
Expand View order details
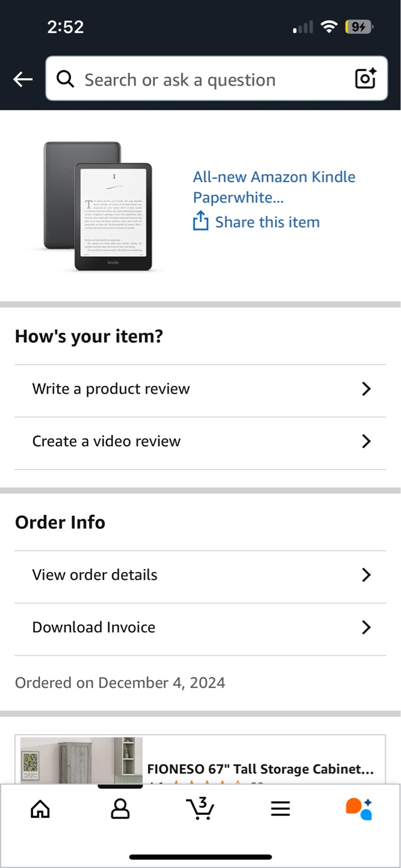[200, 574]
